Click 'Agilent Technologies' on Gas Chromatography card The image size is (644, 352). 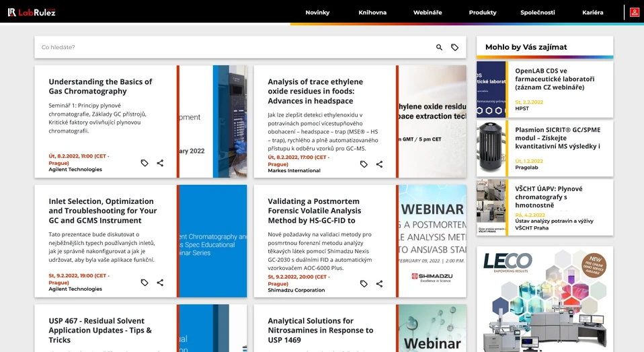coord(75,170)
